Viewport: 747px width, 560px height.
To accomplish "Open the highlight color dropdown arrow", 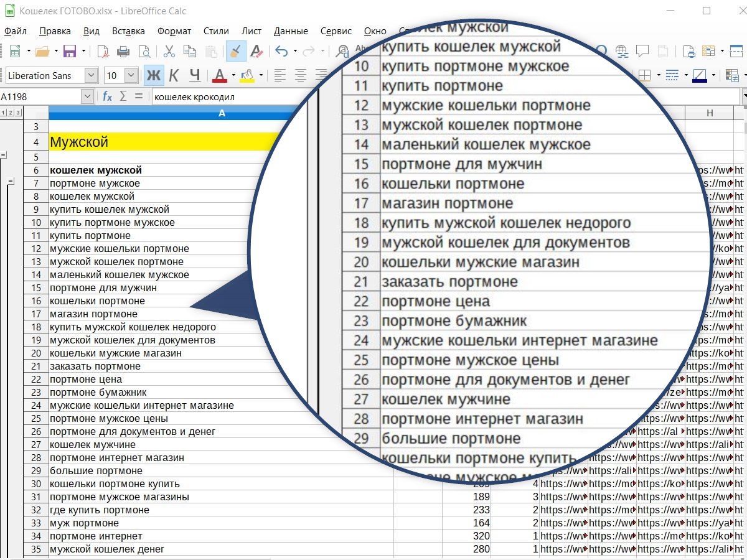I will [261, 76].
